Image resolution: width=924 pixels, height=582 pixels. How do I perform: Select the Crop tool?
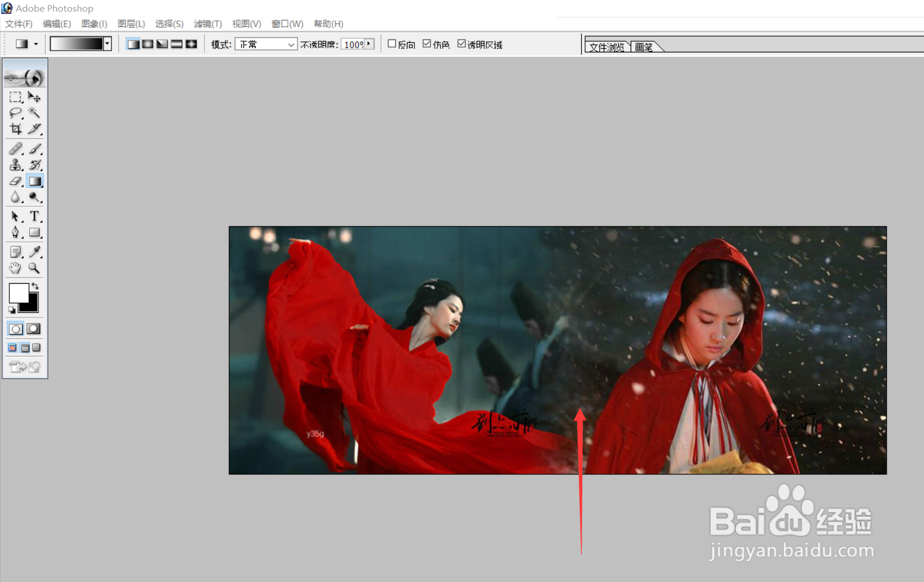(16, 129)
